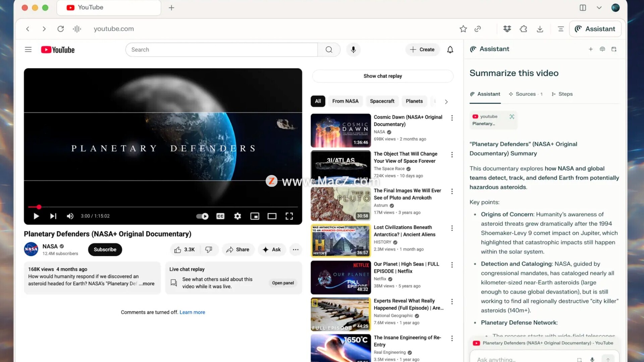The image size is (644, 362).
Task: Open video settings gear
Action: [237, 216]
